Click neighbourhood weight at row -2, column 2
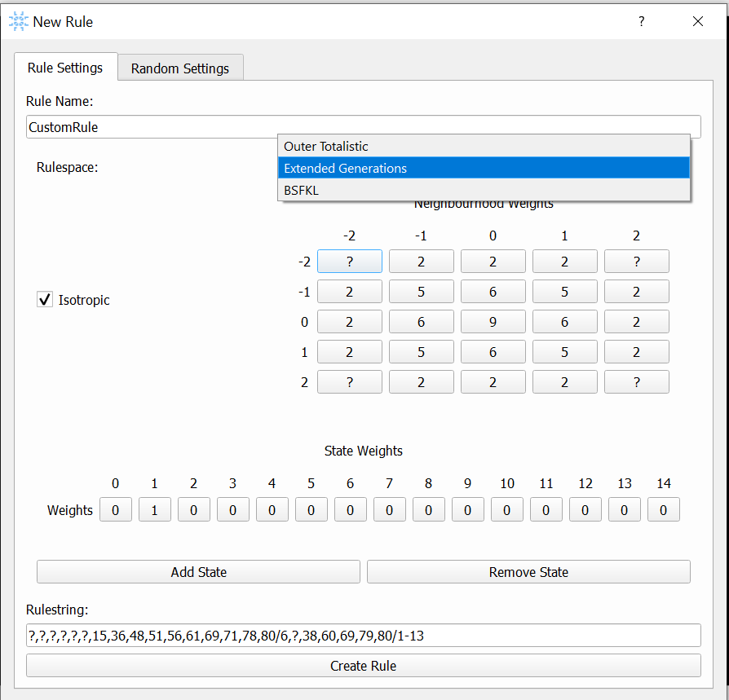The height and width of the screenshot is (700, 729). (x=637, y=262)
